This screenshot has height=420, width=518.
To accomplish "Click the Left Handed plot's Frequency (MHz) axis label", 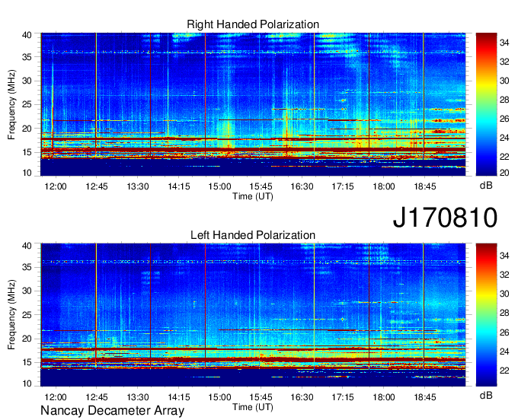I will (x=11, y=315).
